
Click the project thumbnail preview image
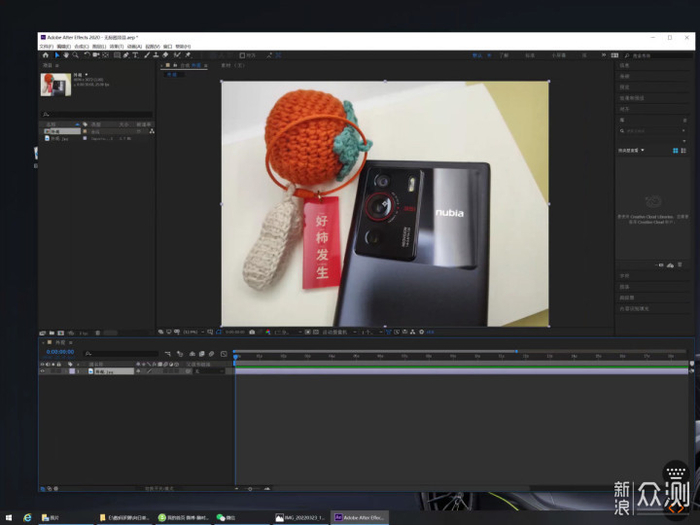pos(55,84)
